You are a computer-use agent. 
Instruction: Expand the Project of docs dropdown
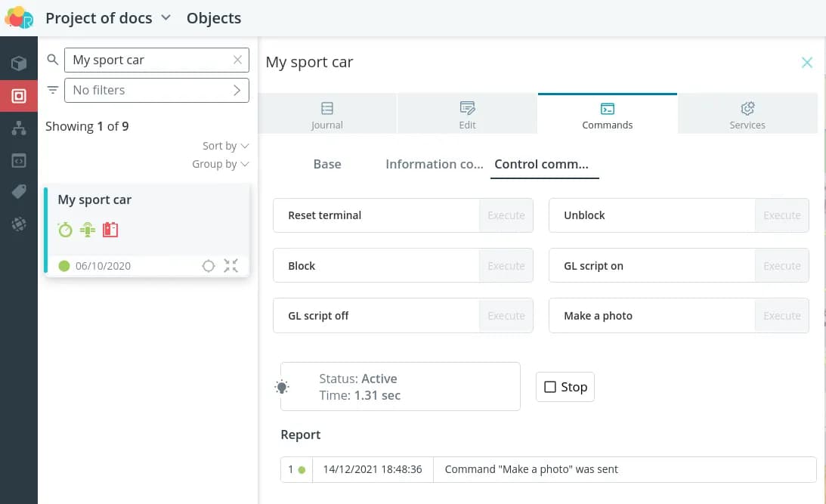pos(166,17)
